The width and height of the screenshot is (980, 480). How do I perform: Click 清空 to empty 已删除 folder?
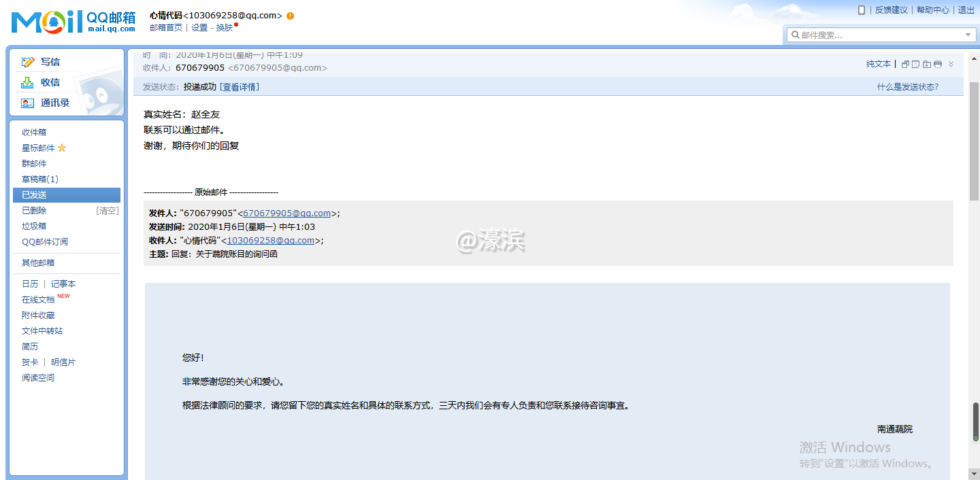coord(107,210)
